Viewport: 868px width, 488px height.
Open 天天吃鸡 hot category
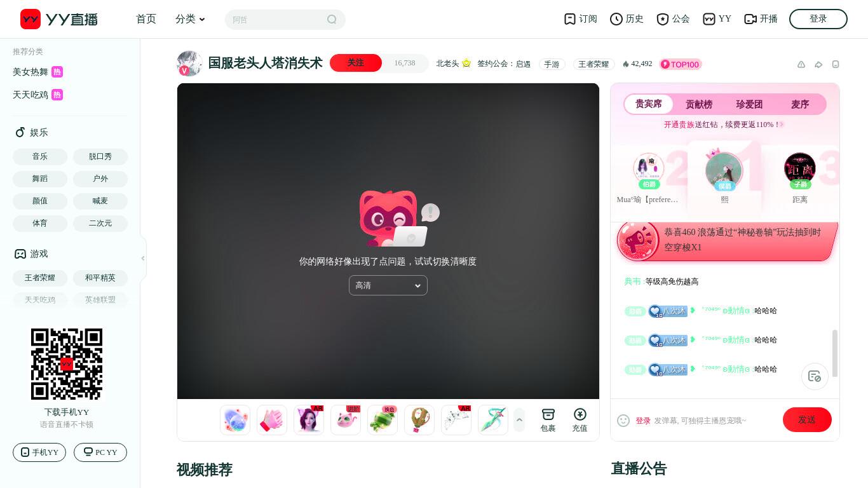point(37,95)
